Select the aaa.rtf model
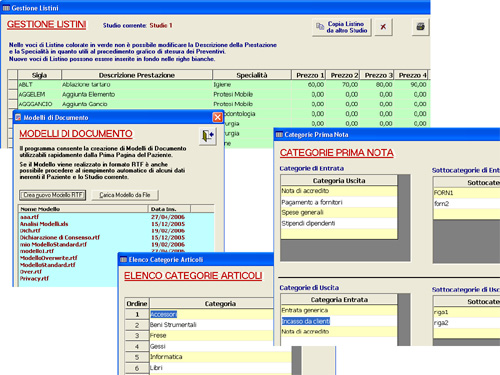 [x=29, y=217]
